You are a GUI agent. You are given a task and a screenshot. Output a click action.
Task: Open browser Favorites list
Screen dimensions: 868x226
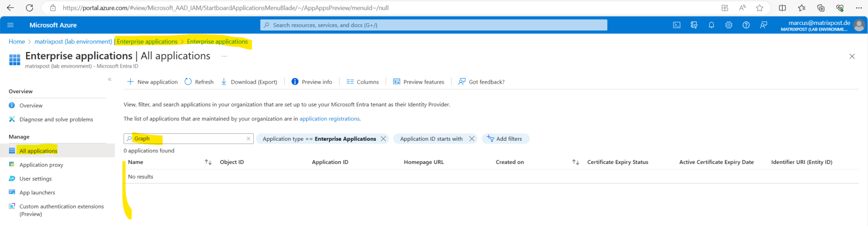click(801, 8)
